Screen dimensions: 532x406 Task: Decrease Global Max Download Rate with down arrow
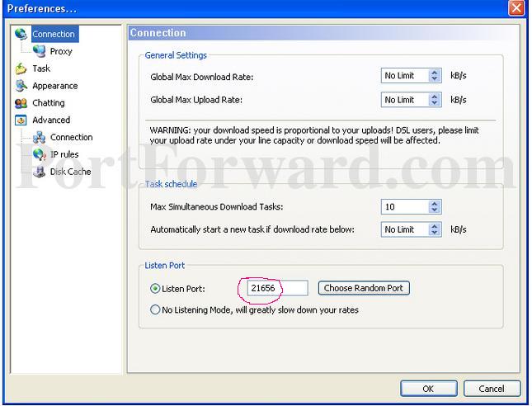coord(435,78)
